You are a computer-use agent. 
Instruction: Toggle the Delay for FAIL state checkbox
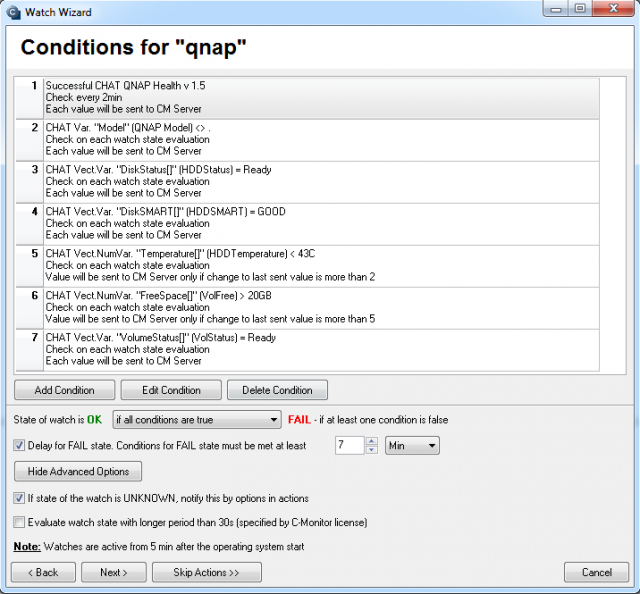coord(19,445)
